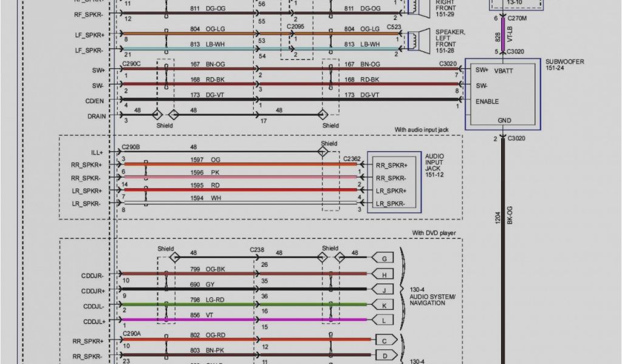Click the ENABLE pin in Subwoofer box
The height and width of the screenshot is (364, 622).
[487, 101]
